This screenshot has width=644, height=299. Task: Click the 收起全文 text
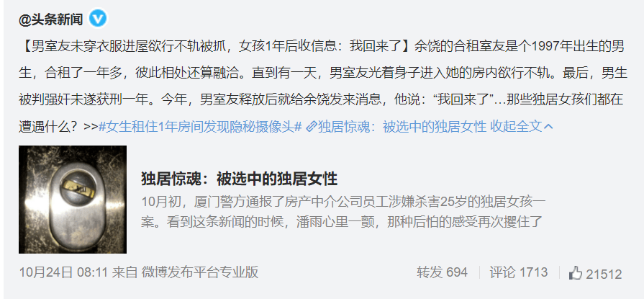516,127
